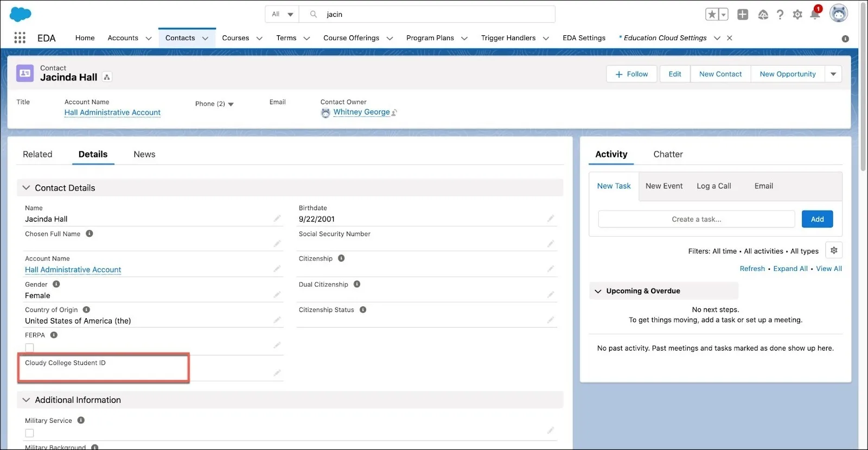Collapse the Additional Information section
Screen dimensions: 868x450
26,400
